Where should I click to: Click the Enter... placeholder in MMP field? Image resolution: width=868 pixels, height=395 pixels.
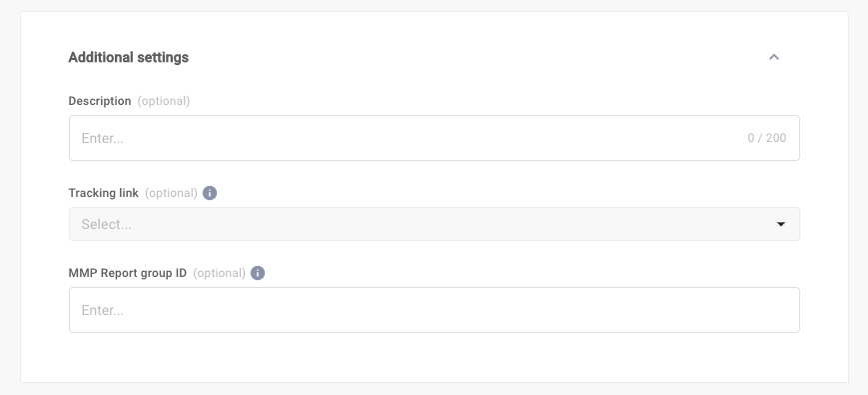tap(103, 310)
